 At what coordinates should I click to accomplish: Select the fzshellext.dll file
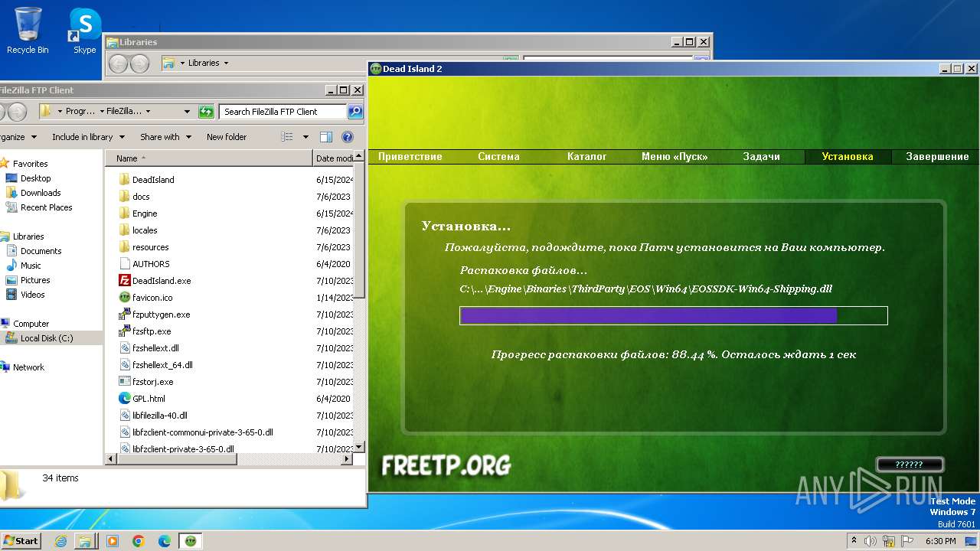[149, 348]
